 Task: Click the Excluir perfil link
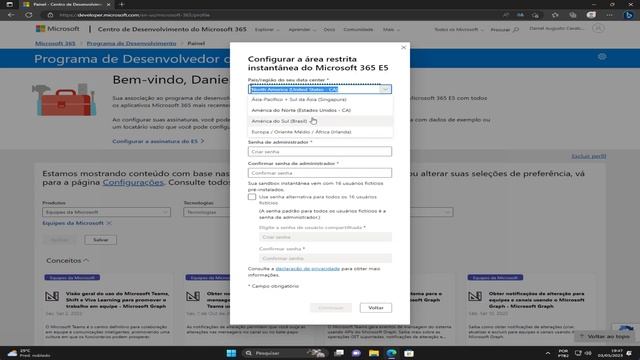click(589, 156)
